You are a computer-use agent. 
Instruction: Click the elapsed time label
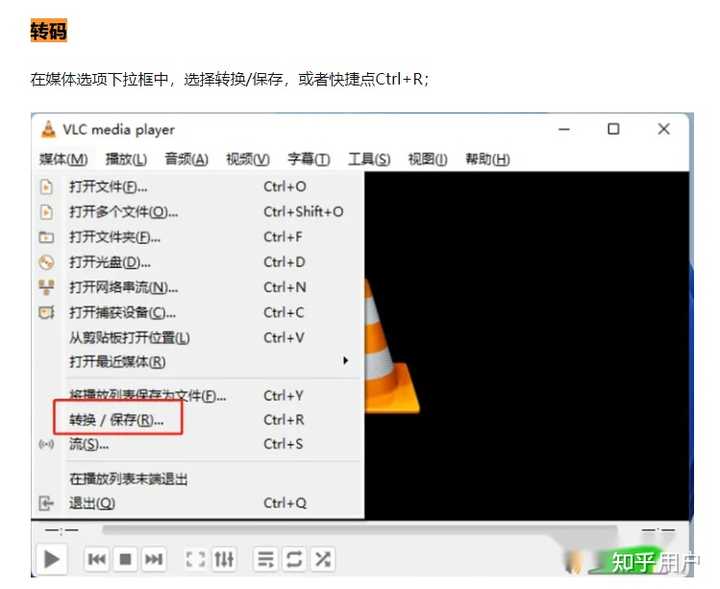pyautogui.click(x=62, y=531)
